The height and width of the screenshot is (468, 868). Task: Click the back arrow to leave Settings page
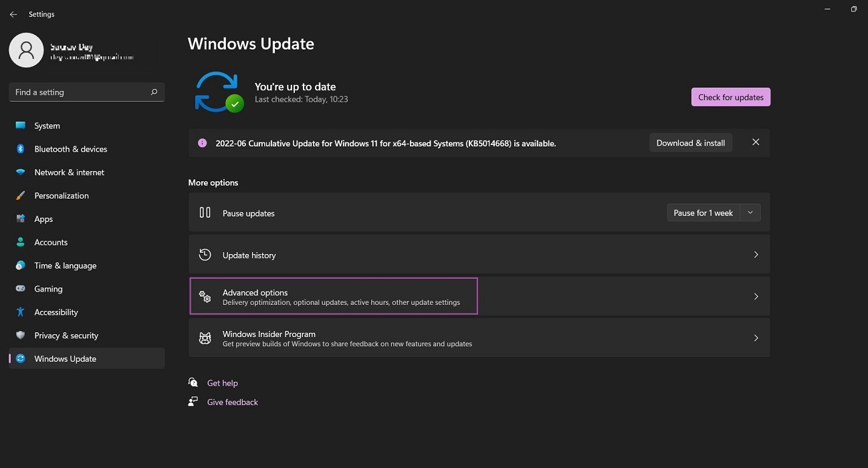[13, 13]
